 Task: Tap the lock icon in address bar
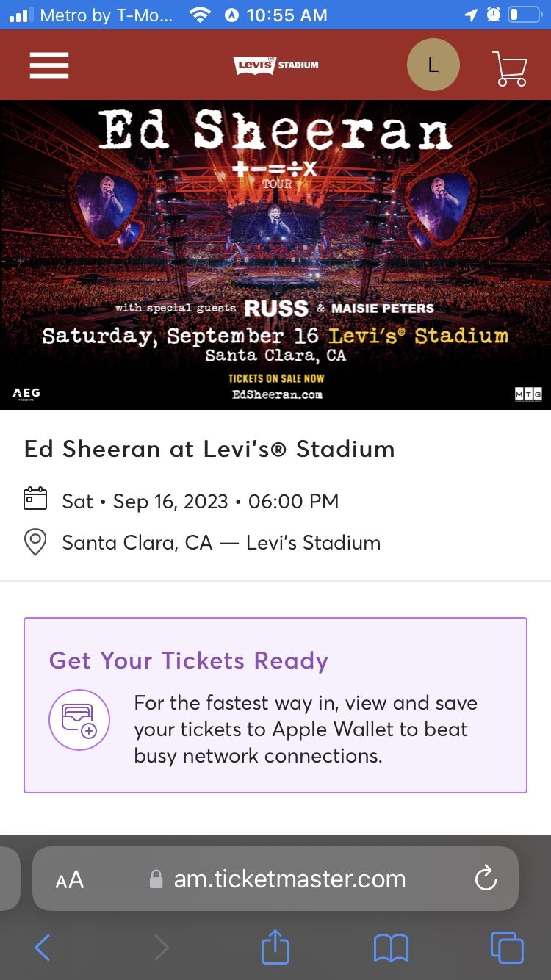tap(154, 879)
